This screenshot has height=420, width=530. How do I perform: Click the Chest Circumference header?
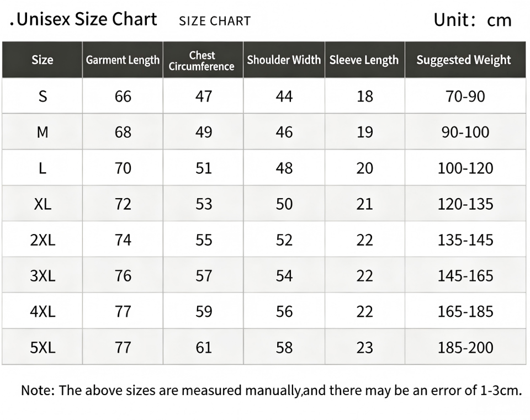(203, 60)
